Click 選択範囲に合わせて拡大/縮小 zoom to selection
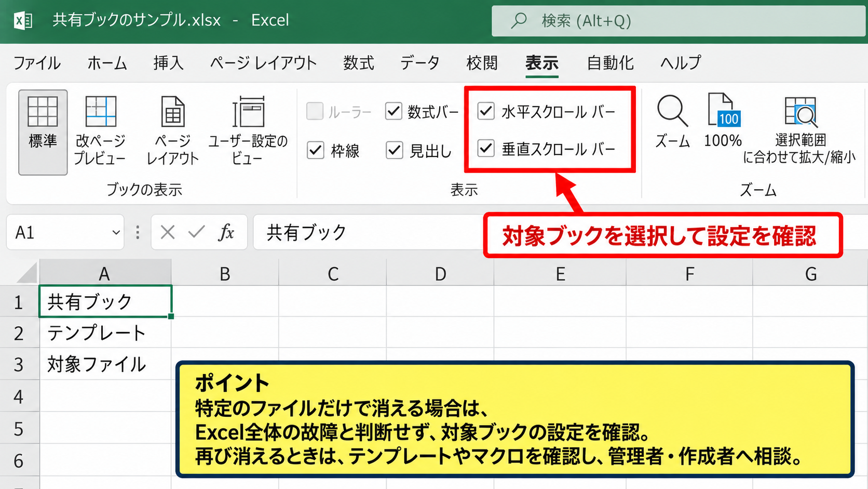868x489 pixels. click(799, 130)
